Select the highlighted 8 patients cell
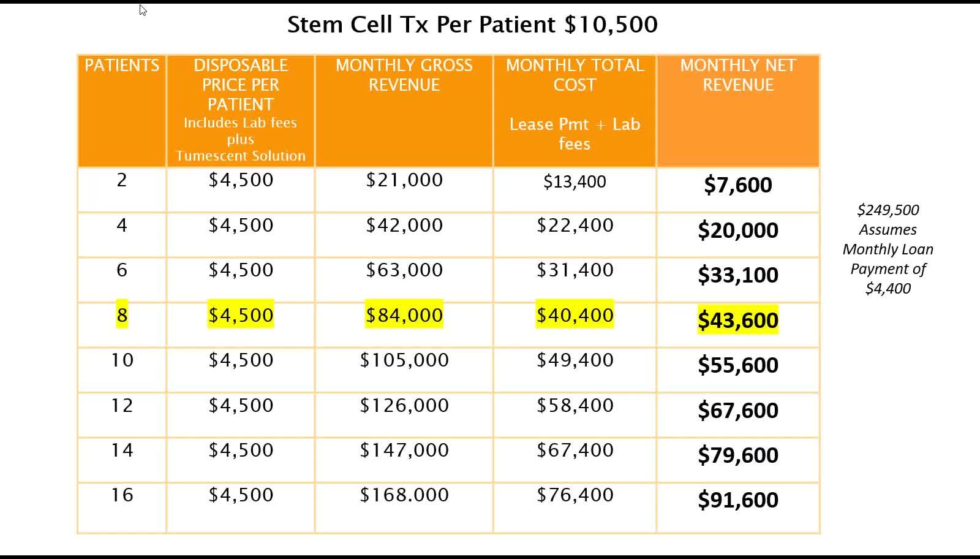The image size is (980, 559). coord(122,315)
